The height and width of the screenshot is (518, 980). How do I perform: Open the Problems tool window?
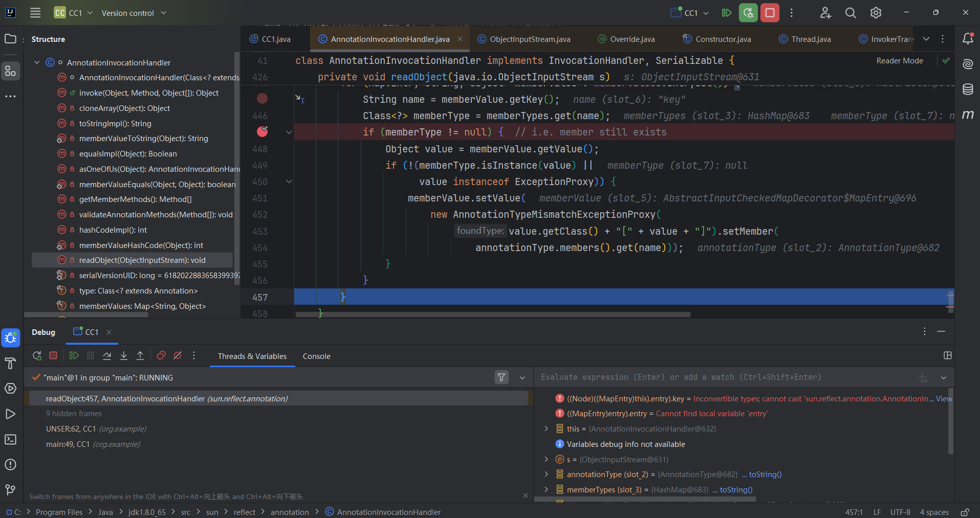10,465
